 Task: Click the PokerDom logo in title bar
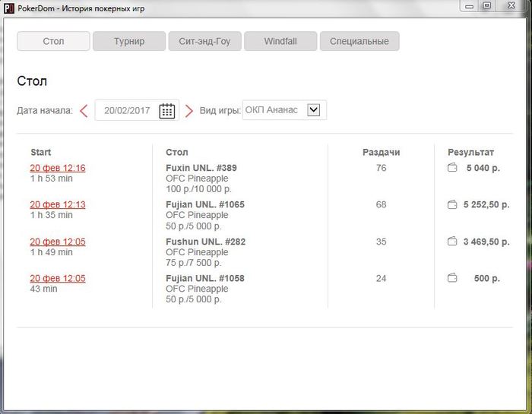point(8,8)
